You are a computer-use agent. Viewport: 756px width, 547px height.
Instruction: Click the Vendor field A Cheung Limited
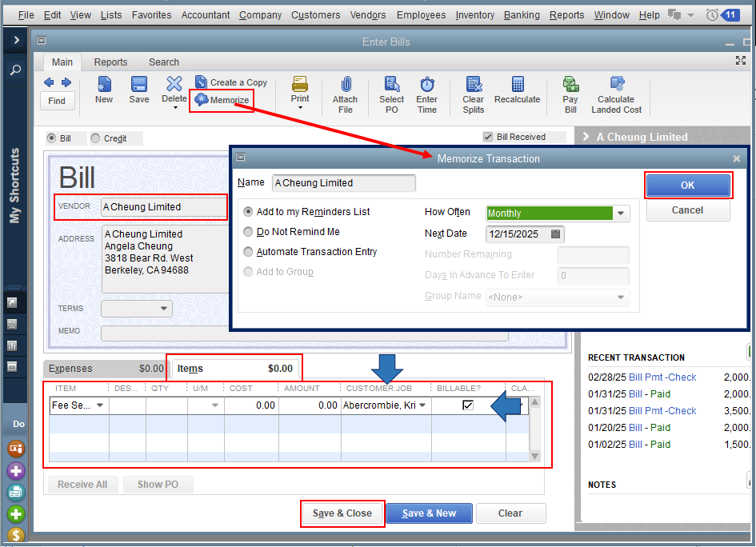[163, 207]
